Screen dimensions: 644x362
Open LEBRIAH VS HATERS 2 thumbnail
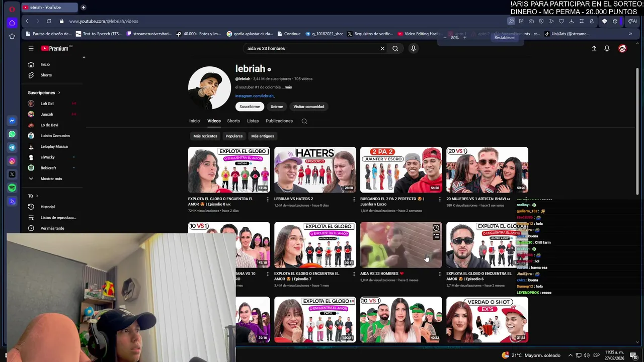315,170
